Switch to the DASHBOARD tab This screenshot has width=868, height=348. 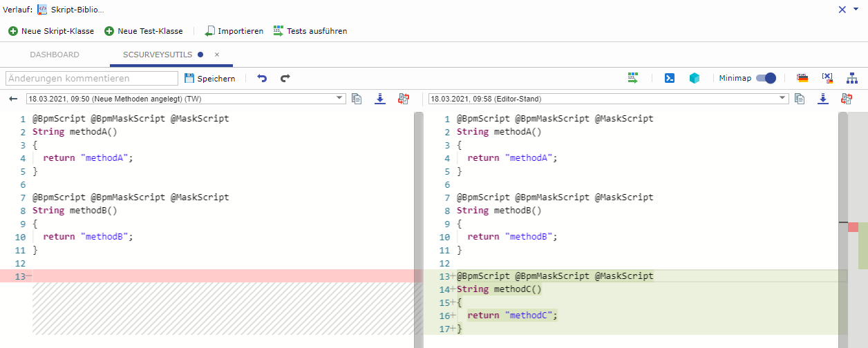pos(55,55)
